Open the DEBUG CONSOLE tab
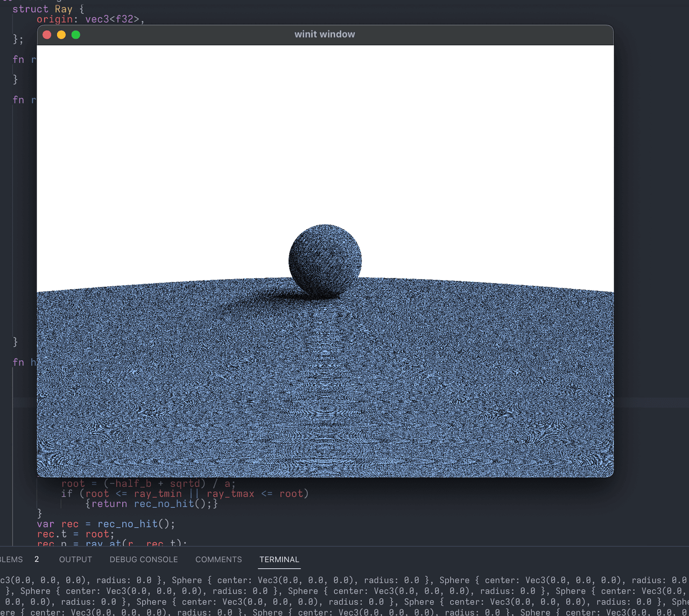689x616 pixels. (144, 560)
